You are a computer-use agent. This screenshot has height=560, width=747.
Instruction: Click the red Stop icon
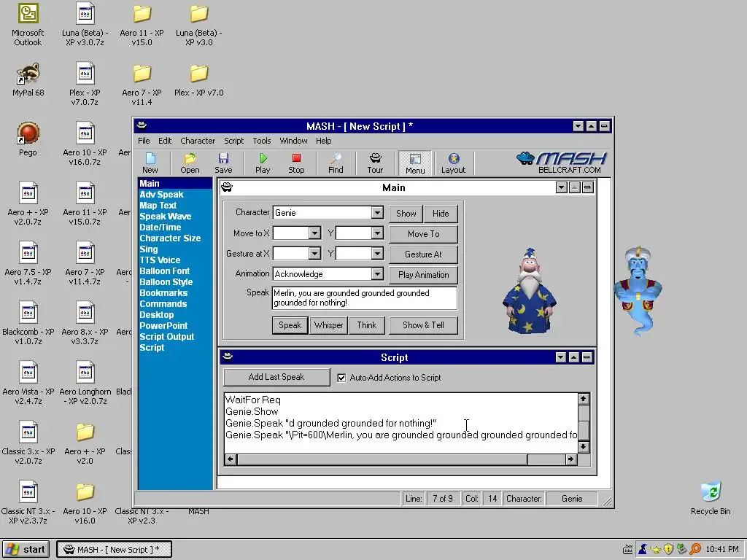296,163
